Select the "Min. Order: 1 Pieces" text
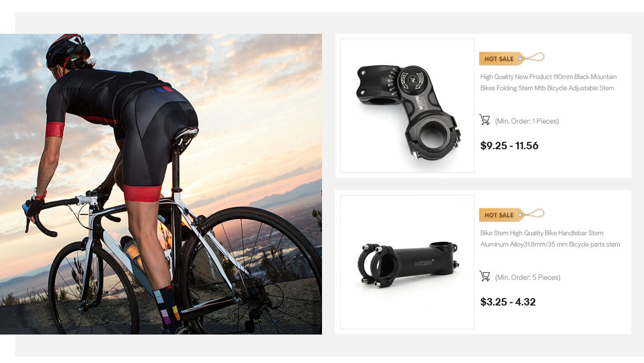 coord(527,121)
